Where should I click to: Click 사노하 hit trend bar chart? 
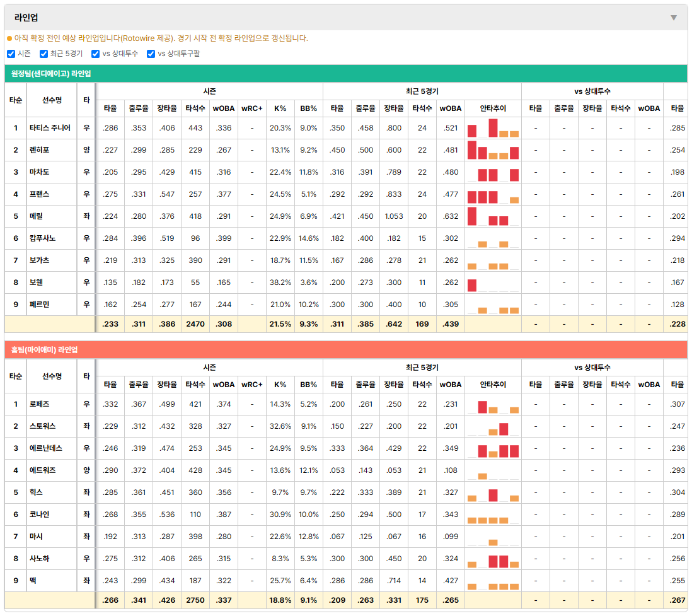[493, 559]
